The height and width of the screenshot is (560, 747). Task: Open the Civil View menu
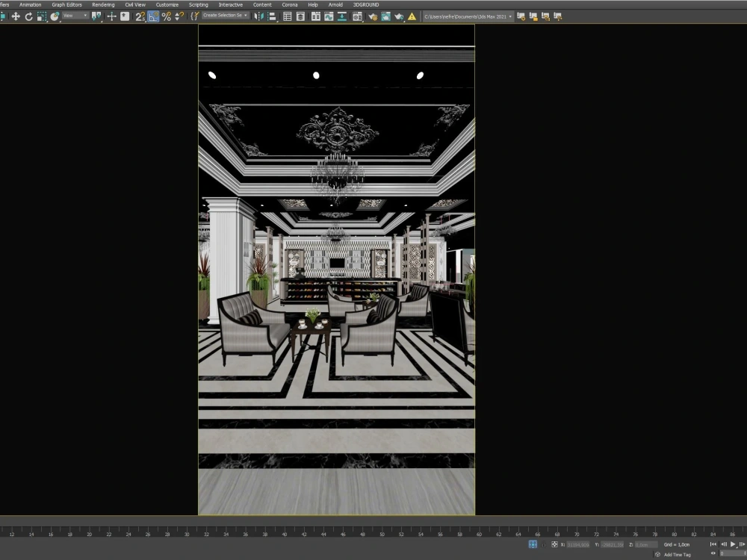(x=135, y=4)
